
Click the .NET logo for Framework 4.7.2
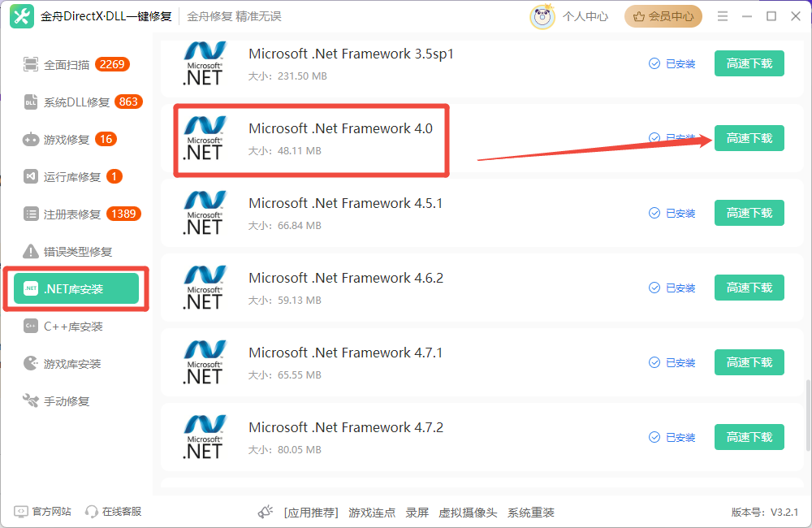click(205, 437)
